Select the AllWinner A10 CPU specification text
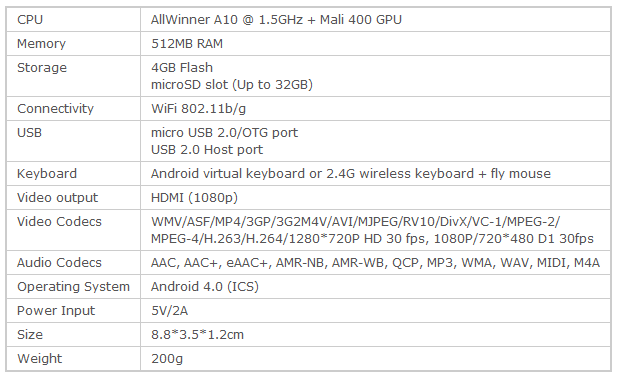The width and height of the screenshot is (618, 377). (x=276, y=20)
